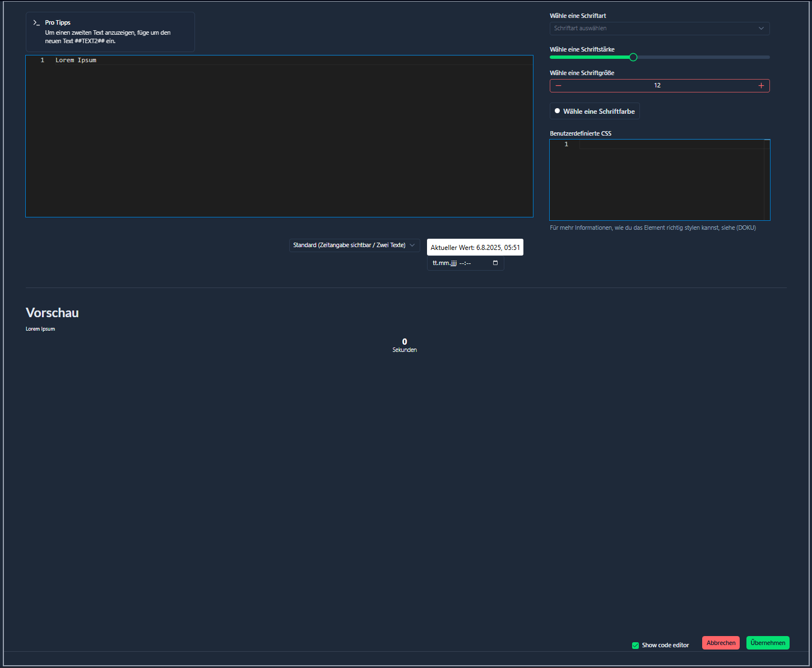The height and width of the screenshot is (668, 812).
Task: Select the Lorem Ipsum line in code editor
Action: click(76, 60)
